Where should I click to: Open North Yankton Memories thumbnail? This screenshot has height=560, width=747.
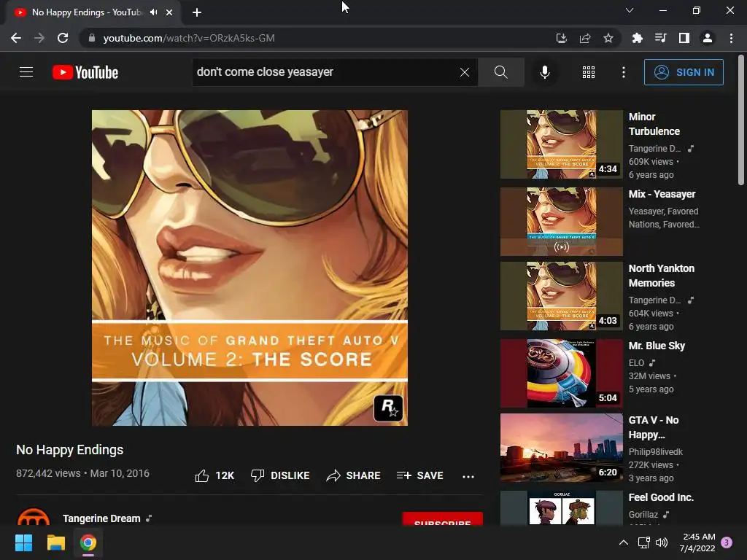coord(561,296)
